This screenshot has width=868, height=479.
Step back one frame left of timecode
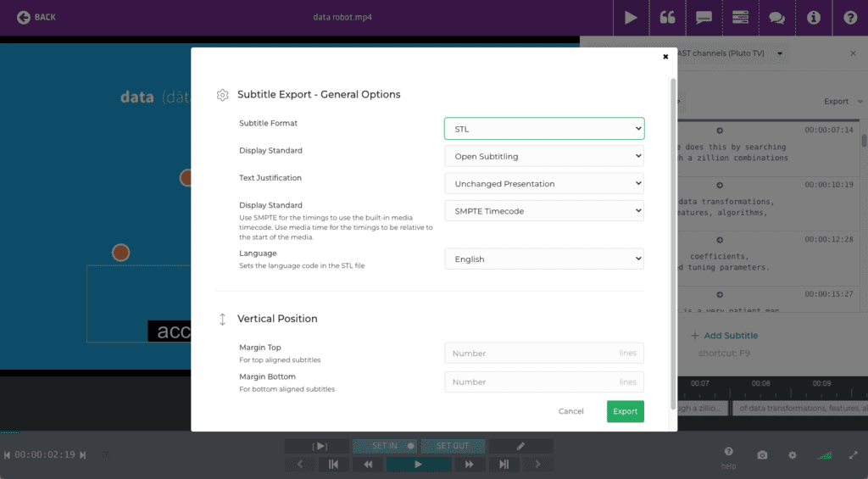[x=7, y=455]
